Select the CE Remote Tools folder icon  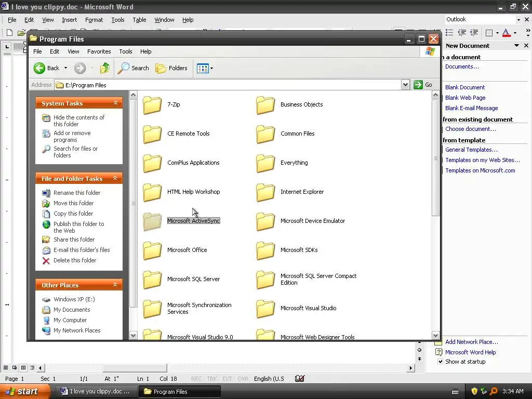[152, 134]
